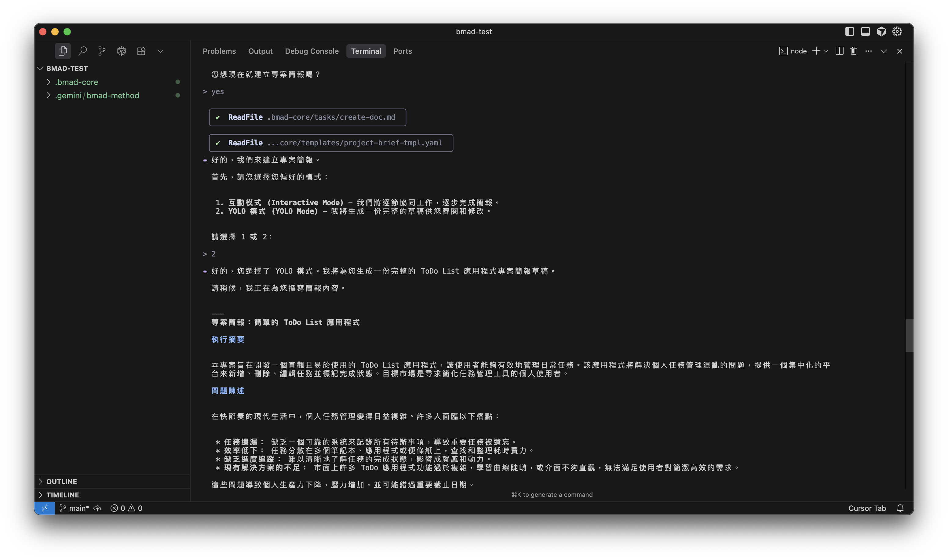Open terminal more actions ellipsis
948x560 pixels.
pos(868,51)
